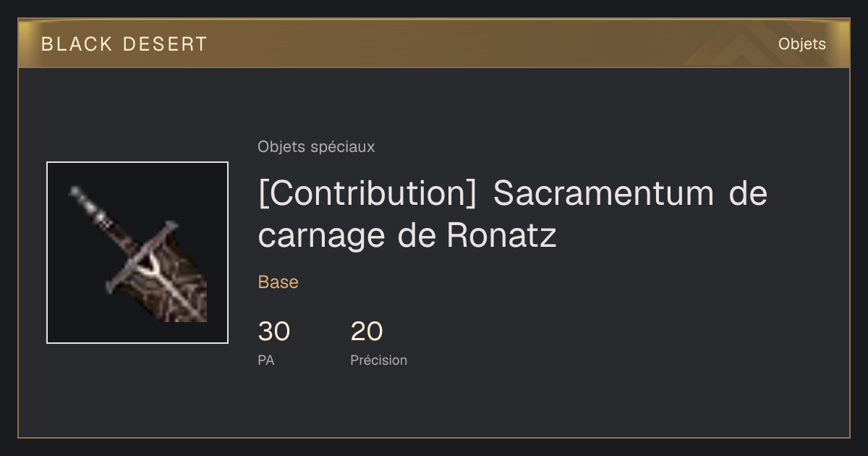This screenshot has width=868, height=456.
Task: Click the PA stat label
Action: [x=266, y=360]
